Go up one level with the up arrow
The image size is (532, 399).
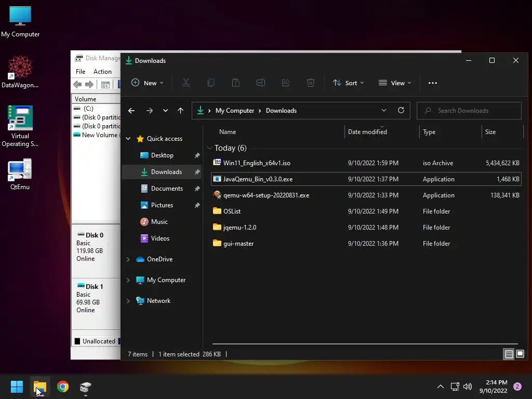180,111
